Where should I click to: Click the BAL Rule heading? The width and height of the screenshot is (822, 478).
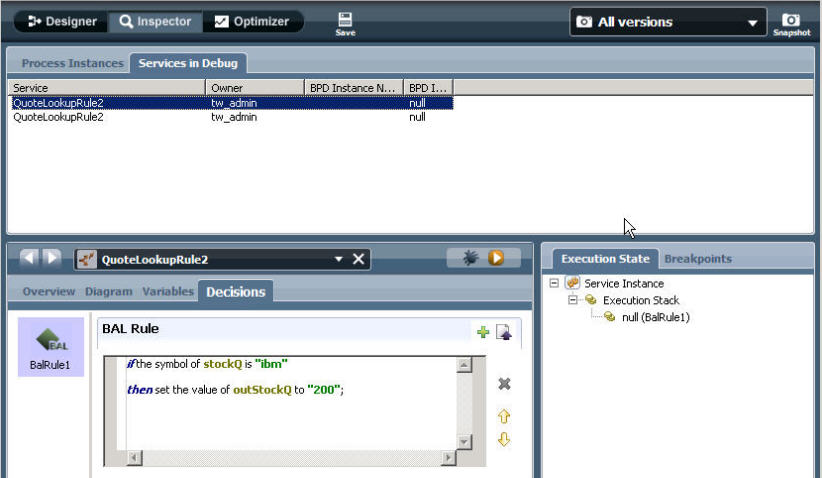pos(131,329)
